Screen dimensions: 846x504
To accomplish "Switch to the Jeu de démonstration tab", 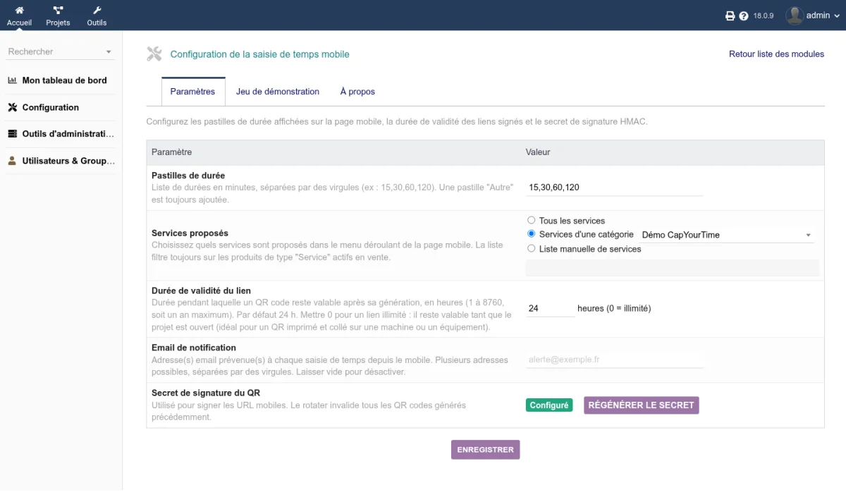I will (278, 92).
